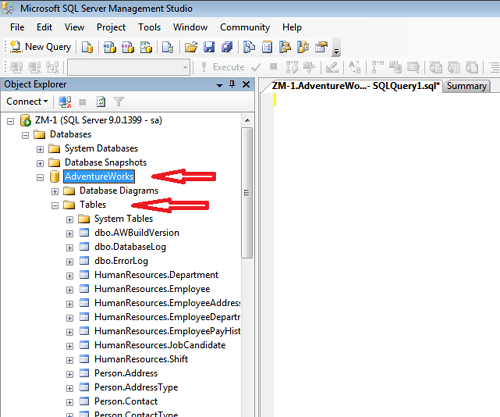The height and width of the screenshot is (417, 500).
Task: Collapse the ZM-1 server node
Action: (x=11, y=121)
